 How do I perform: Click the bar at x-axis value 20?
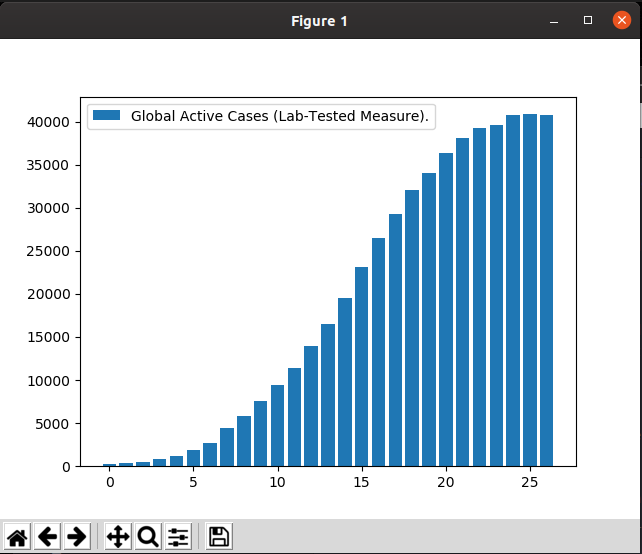[446, 310]
